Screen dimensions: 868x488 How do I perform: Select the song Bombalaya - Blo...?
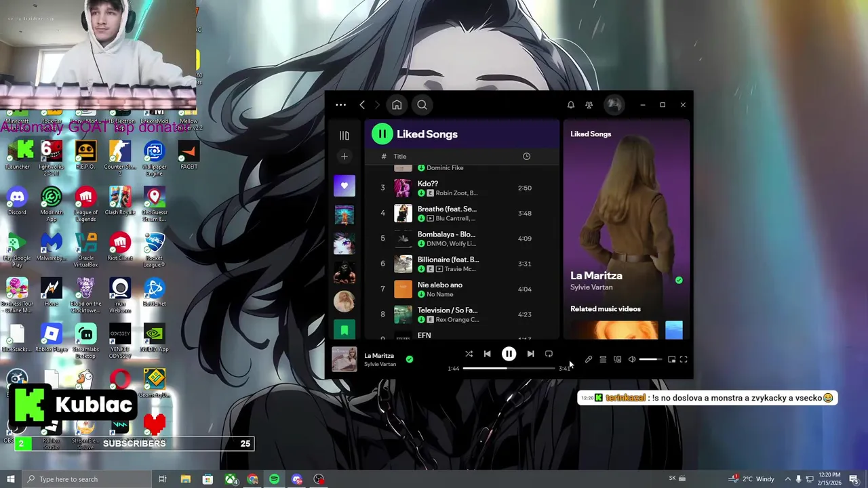[446, 235]
